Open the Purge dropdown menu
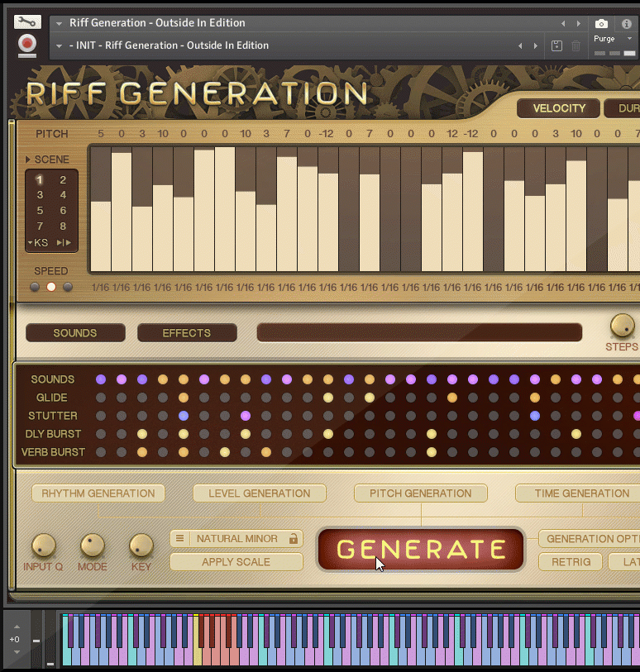The width and height of the screenshot is (640, 672). pyautogui.click(x=613, y=39)
